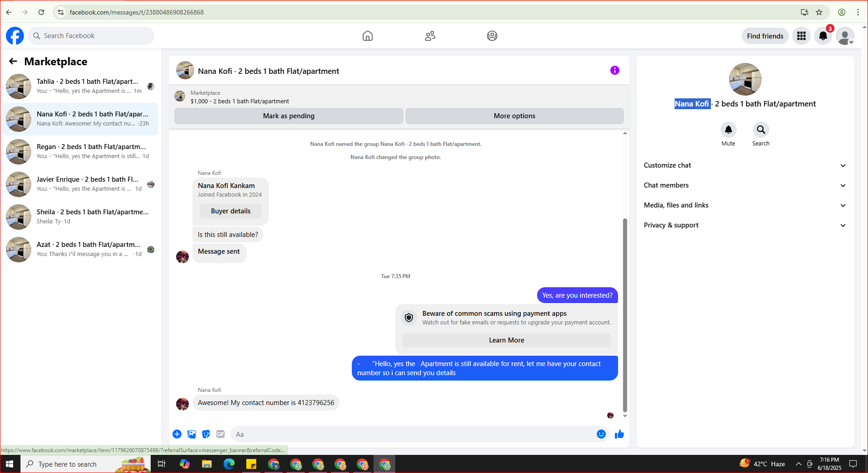View site information icon in address bar

[x=61, y=12]
